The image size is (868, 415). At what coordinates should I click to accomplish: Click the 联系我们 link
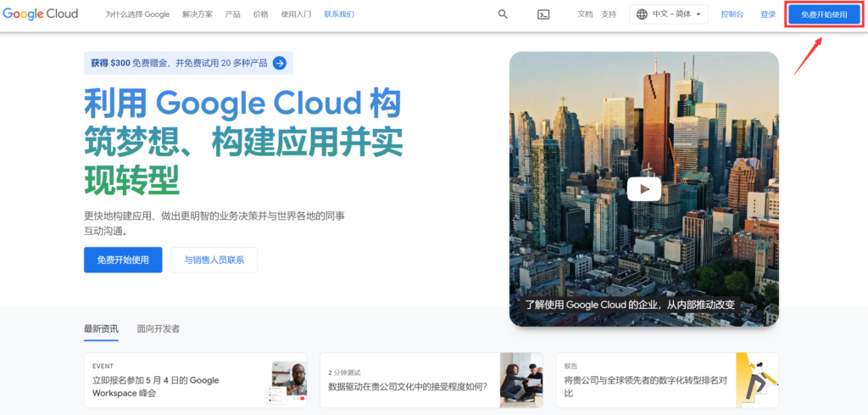(339, 14)
